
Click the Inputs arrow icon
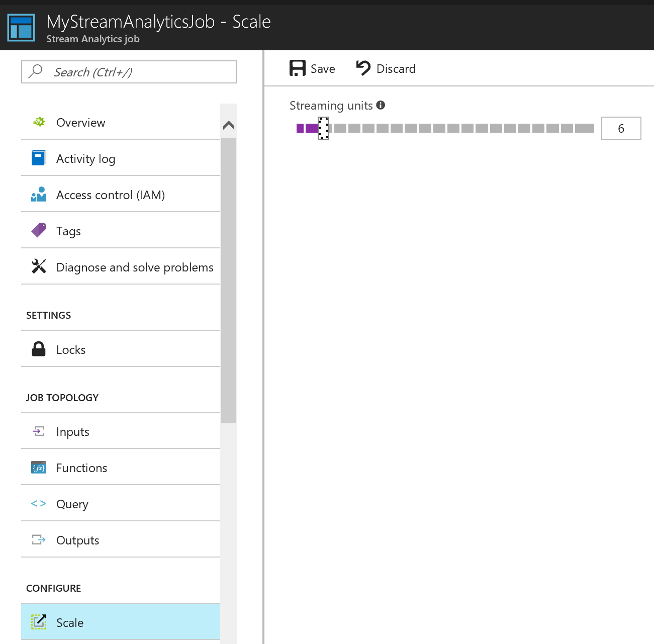point(39,431)
